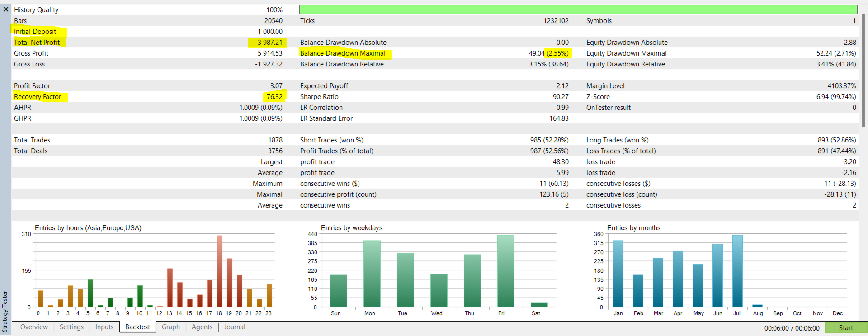Screen dimensions: 868x336
Task: Click the Short Trades (won %) label
Action: click(x=332, y=140)
